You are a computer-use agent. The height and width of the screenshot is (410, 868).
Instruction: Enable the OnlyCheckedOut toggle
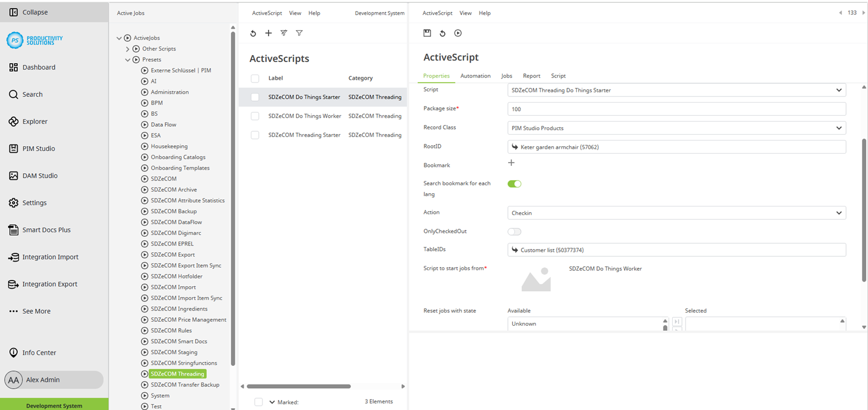pos(514,232)
